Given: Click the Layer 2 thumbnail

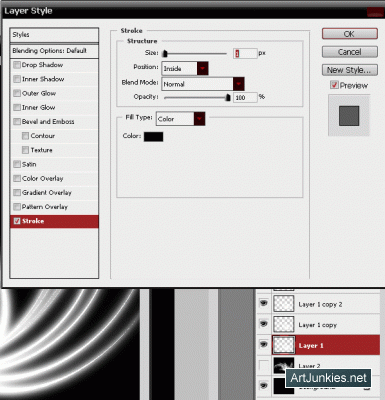Looking at the screenshot, I should pyautogui.click(x=284, y=365).
